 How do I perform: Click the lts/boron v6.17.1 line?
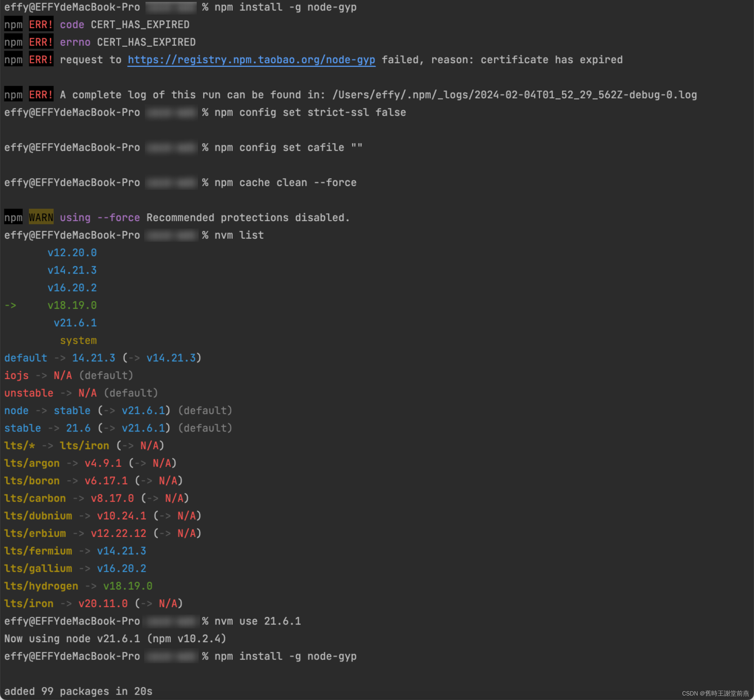94,481
